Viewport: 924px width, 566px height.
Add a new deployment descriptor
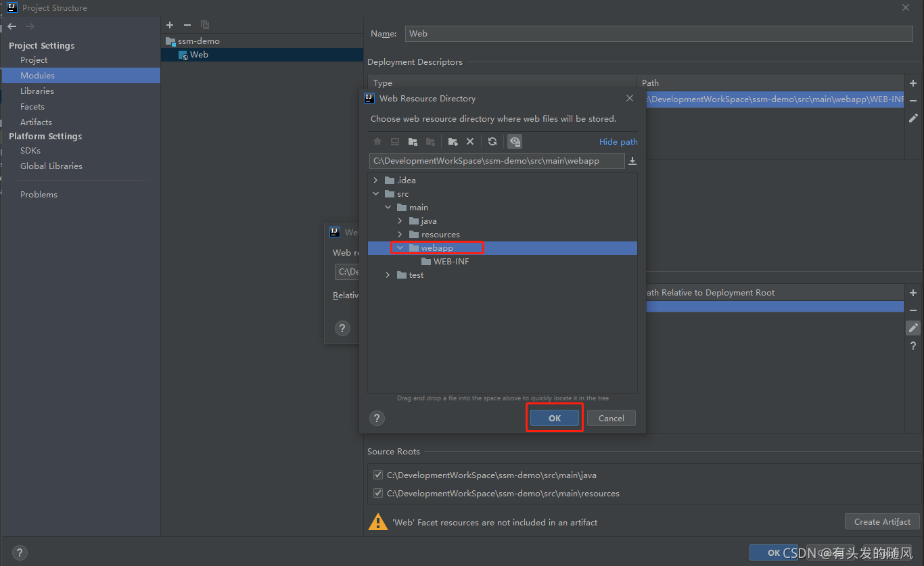[x=913, y=83]
